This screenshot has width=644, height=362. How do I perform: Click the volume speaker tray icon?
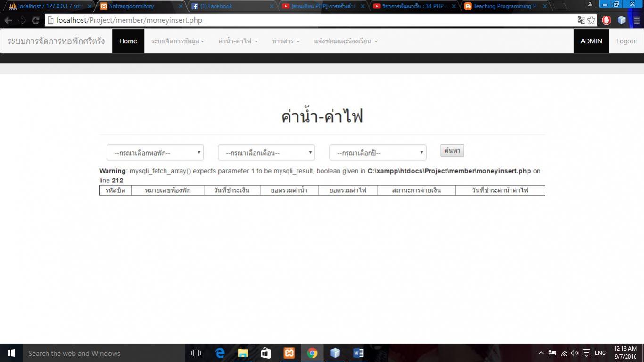[x=574, y=353]
